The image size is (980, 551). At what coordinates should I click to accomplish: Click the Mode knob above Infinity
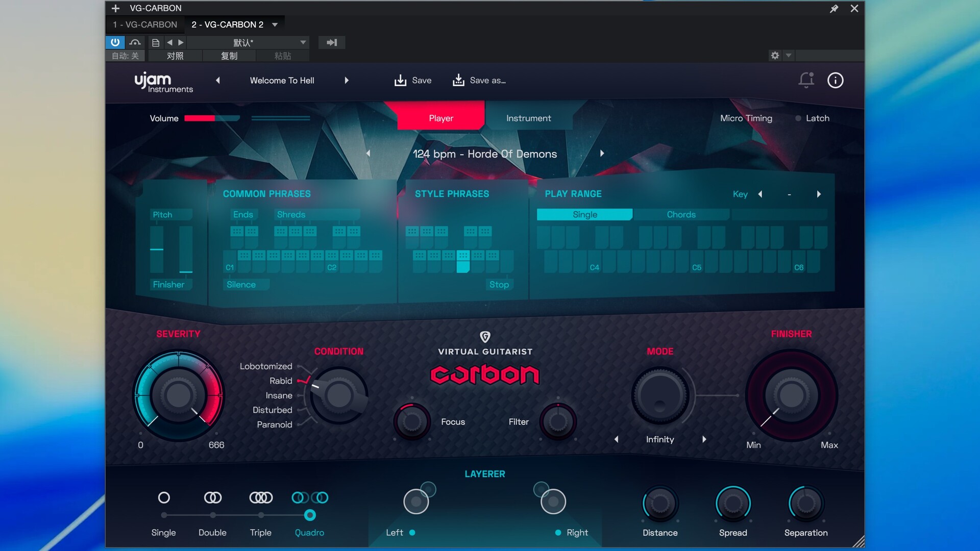[x=660, y=395]
